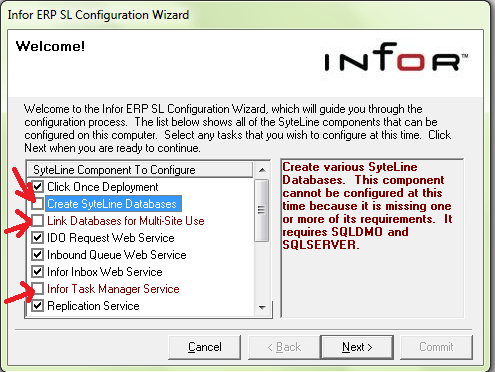Click the SyteLine Component To Configure header
The width and height of the screenshot is (495, 372).
140,170
